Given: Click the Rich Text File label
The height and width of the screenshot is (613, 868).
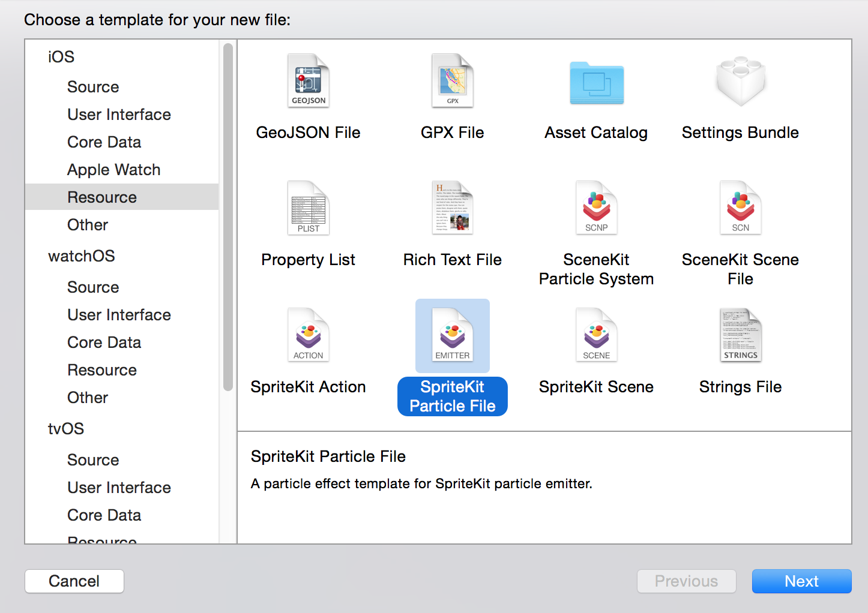Looking at the screenshot, I should point(453,260).
